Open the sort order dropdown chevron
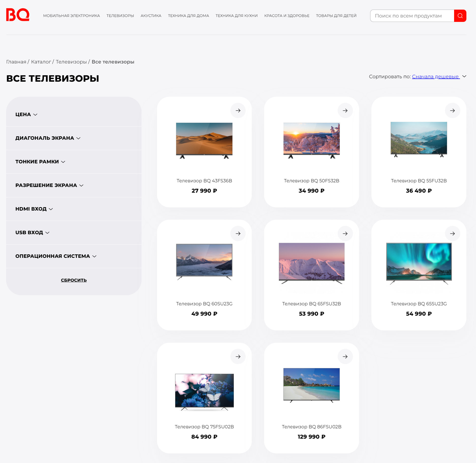The height and width of the screenshot is (463, 476). click(464, 76)
